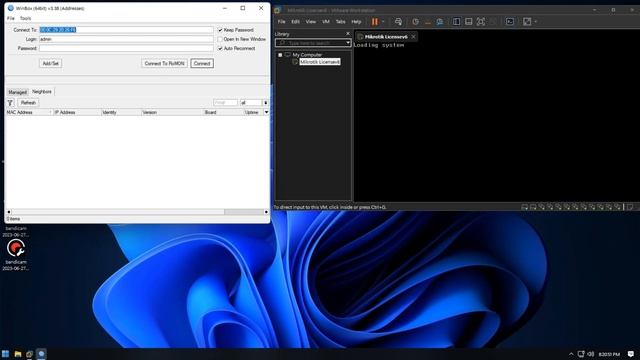Enable Open In New Window checkbox
Image resolution: width=640 pixels, height=360 pixels.
point(220,39)
